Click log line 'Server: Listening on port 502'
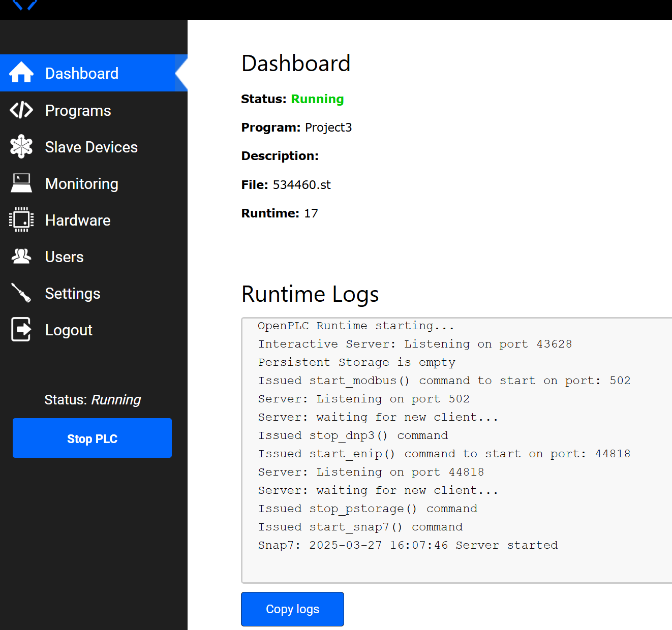This screenshot has height=630, width=672. [x=363, y=399]
